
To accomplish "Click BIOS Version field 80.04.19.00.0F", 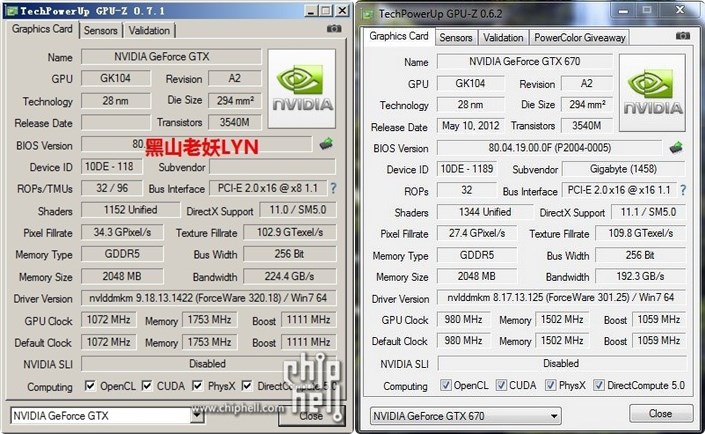I will (x=549, y=148).
